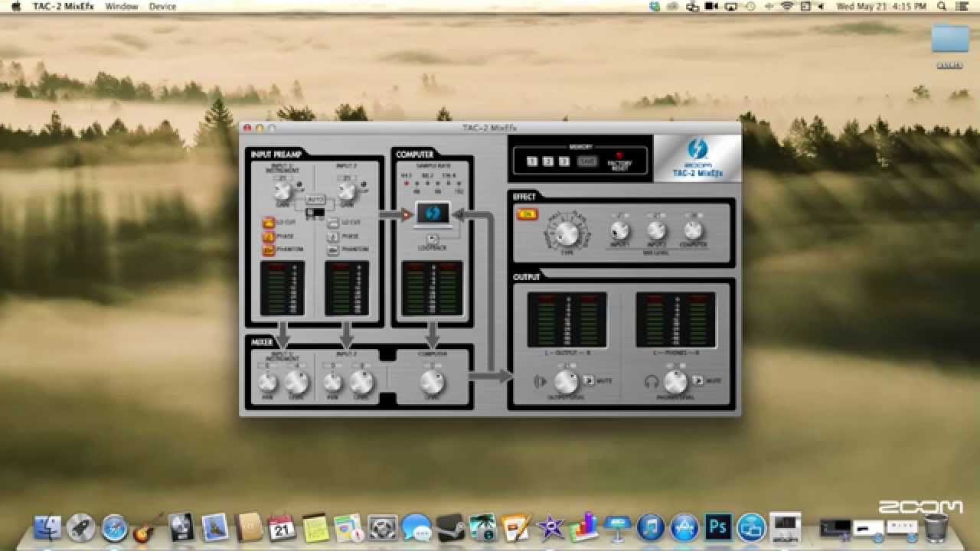
Task: Enable Input 2 PHASE button
Action: coord(333,236)
